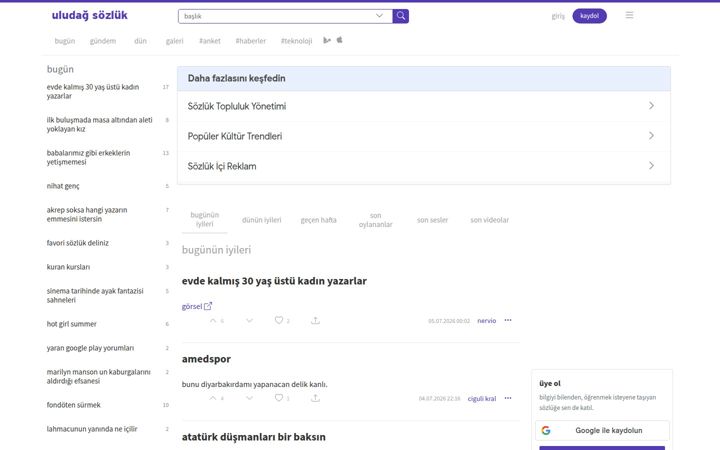This screenshot has height=450, width=720.
Task: Downvote the nervio entry
Action: 249,321
